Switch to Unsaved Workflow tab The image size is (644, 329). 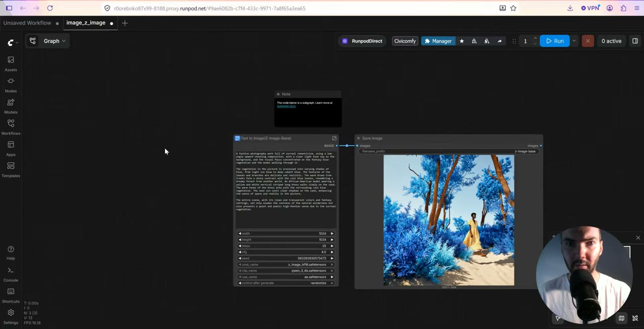coord(27,23)
